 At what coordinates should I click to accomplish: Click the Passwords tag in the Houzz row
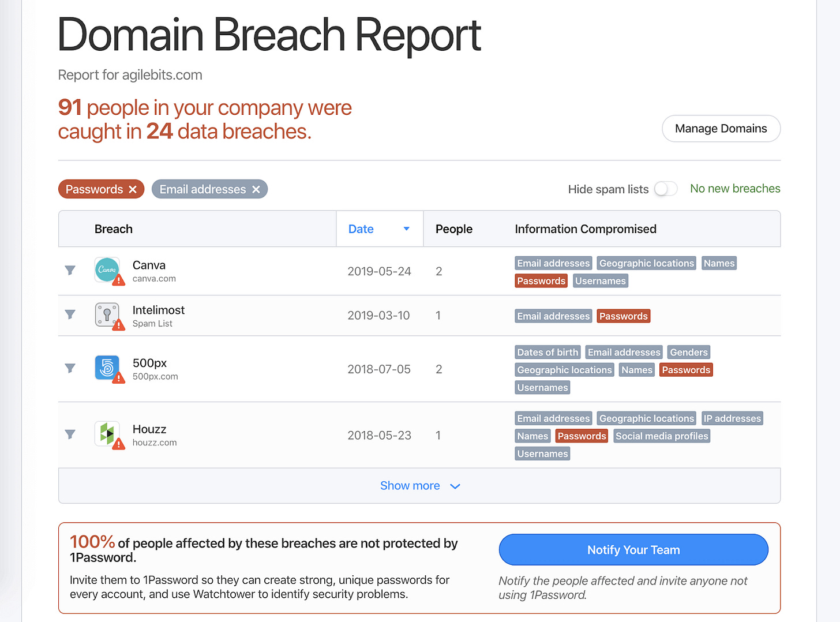pyautogui.click(x=582, y=436)
